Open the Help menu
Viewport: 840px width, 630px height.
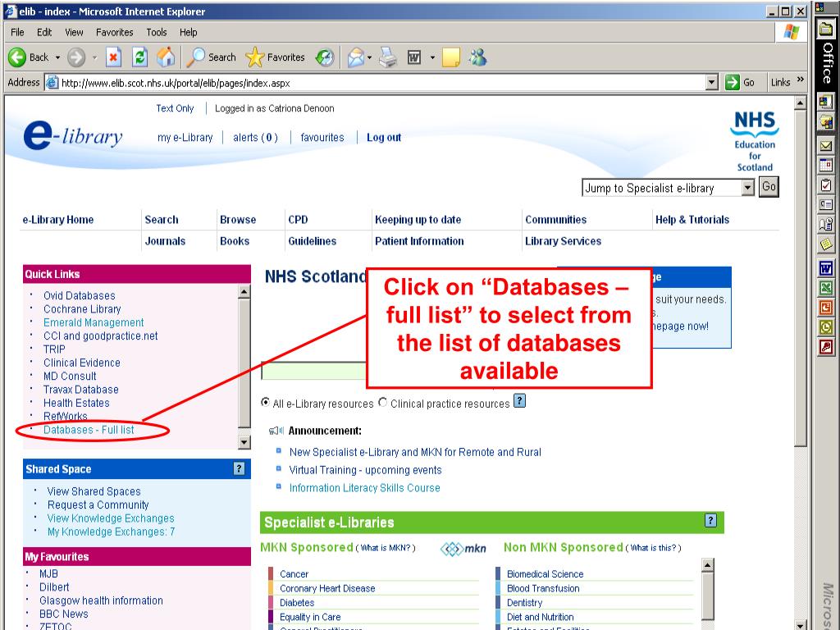(188, 32)
